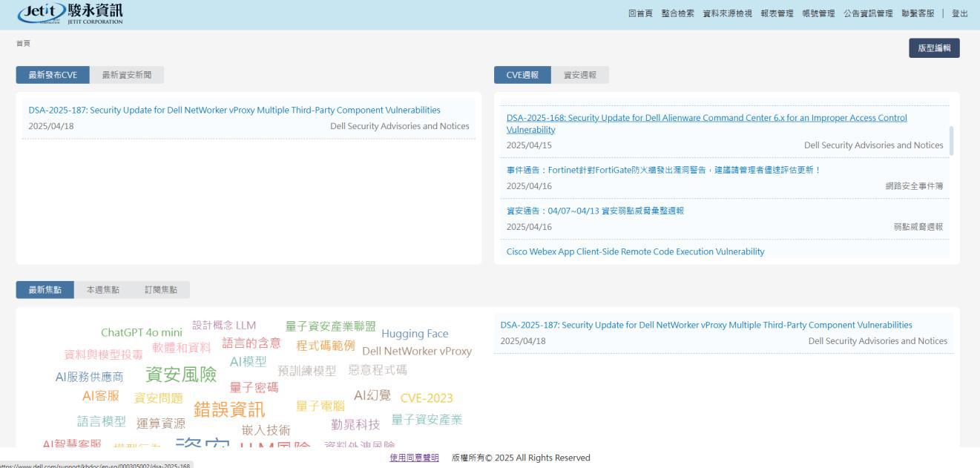This screenshot has width=980, height=468.
Task: Switch to the 最新發布CVE tab
Action: click(53, 75)
